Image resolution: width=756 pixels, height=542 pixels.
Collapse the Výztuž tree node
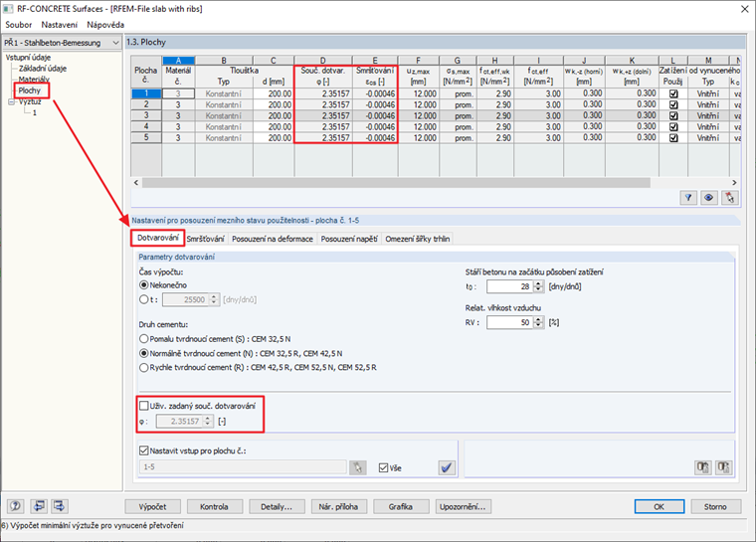coord(11,101)
